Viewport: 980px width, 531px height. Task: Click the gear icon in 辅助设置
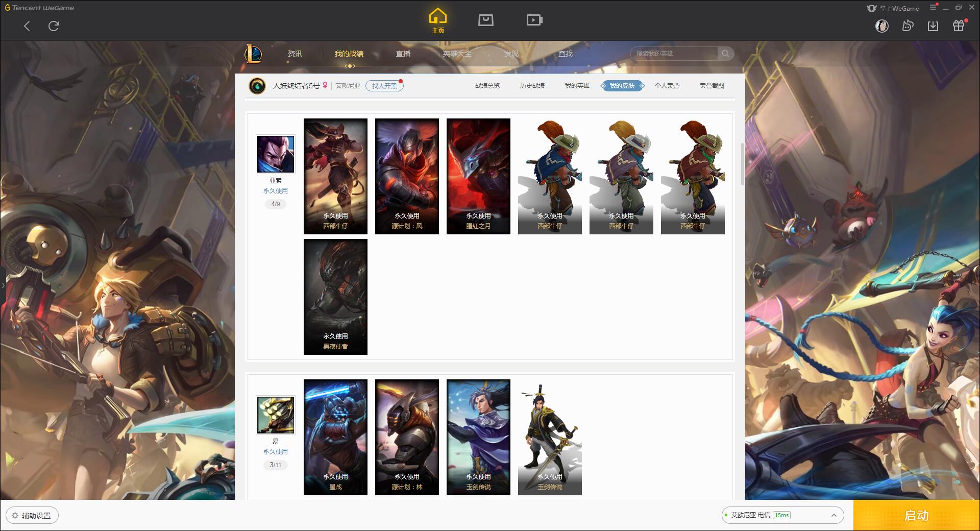(15, 516)
